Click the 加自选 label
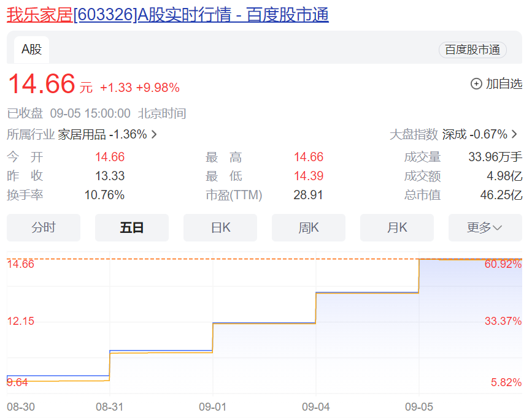 pyautogui.click(x=504, y=84)
